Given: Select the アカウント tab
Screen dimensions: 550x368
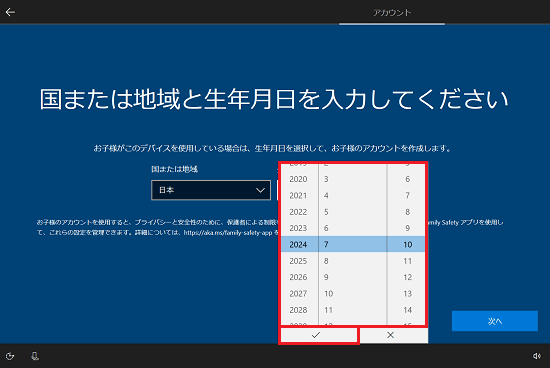Looking at the screenshot, I should click(392, 13).
